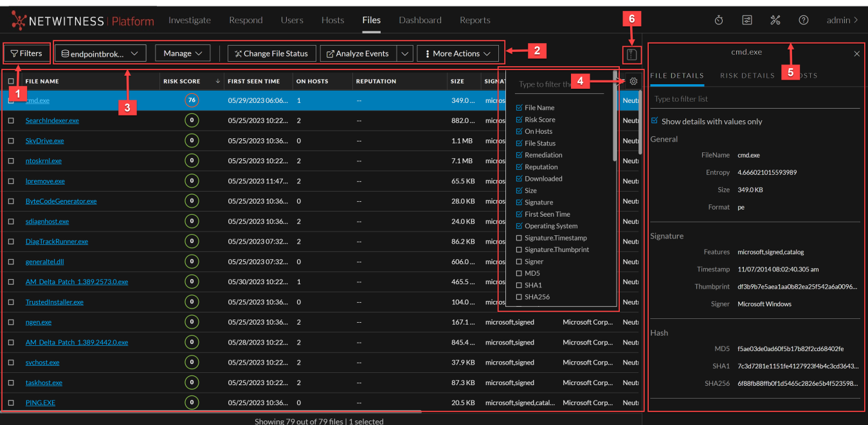The image size is (868, 425).
Task: Open the Dashboard menu item
Action: pyautogui.click(x=420, y=20)
